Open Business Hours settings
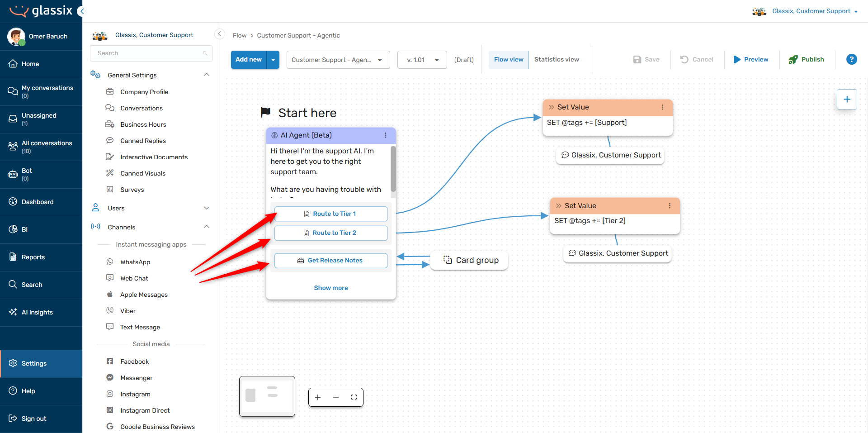Screen dimensions: 868x433 click(x=143, y=124)
